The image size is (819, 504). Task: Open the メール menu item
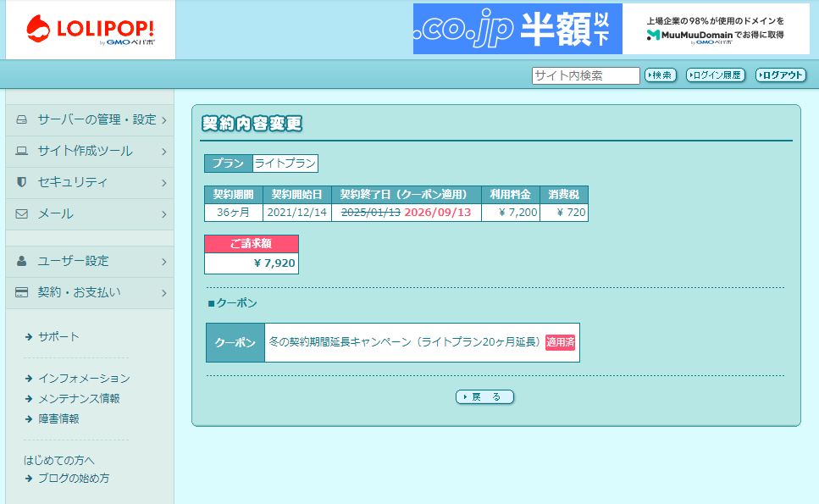click(55, 213)
